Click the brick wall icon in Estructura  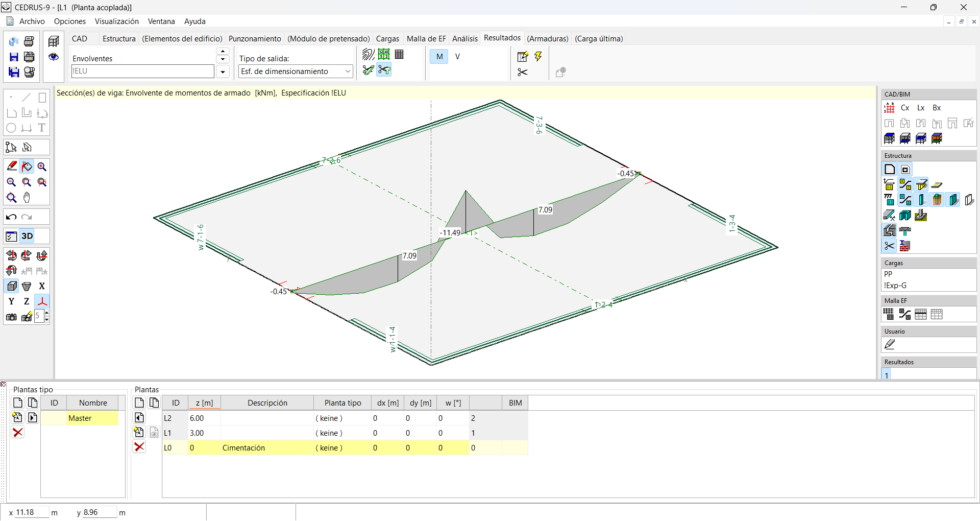[x=905, y=246]
